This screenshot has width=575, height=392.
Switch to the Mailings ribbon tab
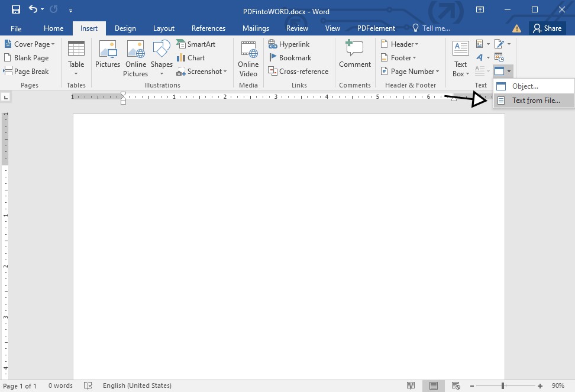point(256,28)
